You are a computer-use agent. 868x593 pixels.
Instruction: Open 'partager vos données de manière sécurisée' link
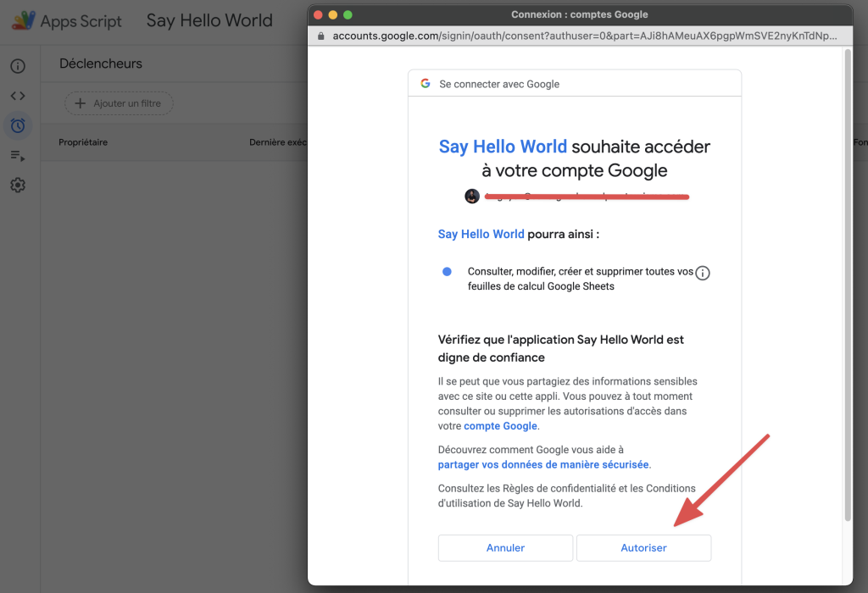point(542,464)
